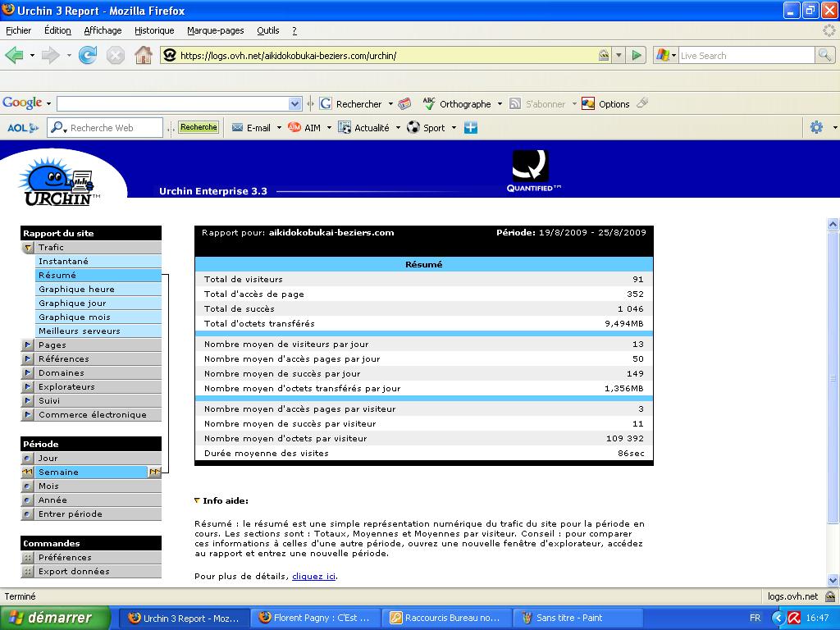
Task: Click the Live Search magnifier button
Action: click(x=824, y=55)
